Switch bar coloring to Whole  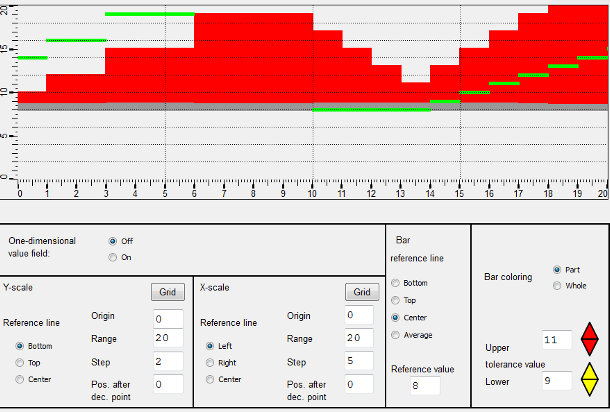coord(557,285)
